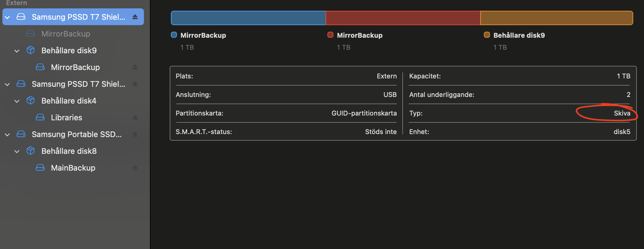The image size is (644, 249).
Task: Eject the Samsung Portable SSD disk
Action: (x=135, y=134)
